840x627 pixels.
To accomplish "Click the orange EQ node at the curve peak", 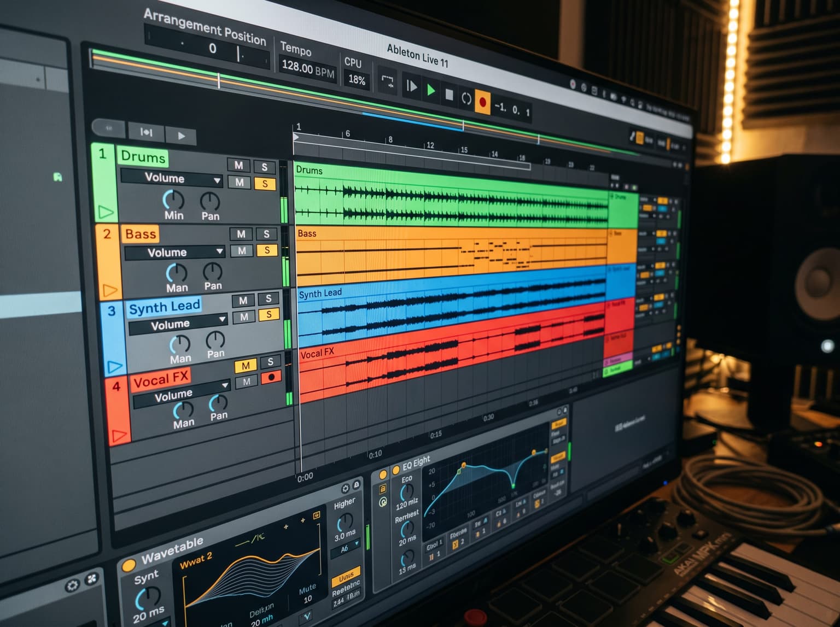I will [463, 465].
